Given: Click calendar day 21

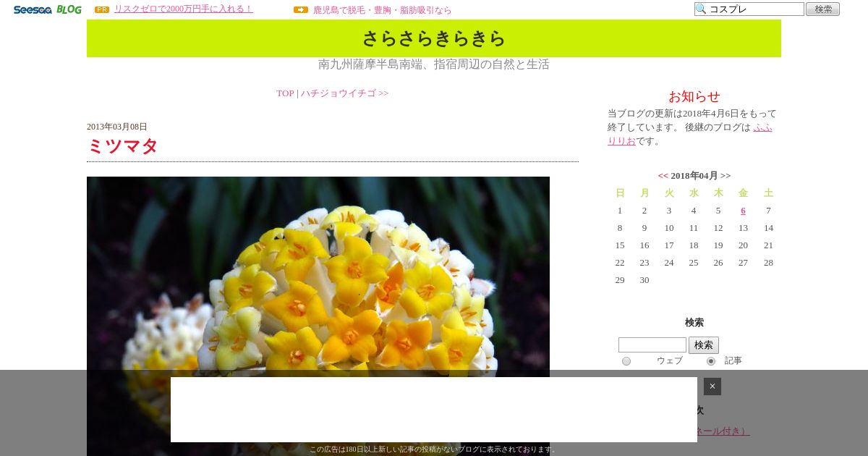Looking at the screenshot, I should pos(768,245).
